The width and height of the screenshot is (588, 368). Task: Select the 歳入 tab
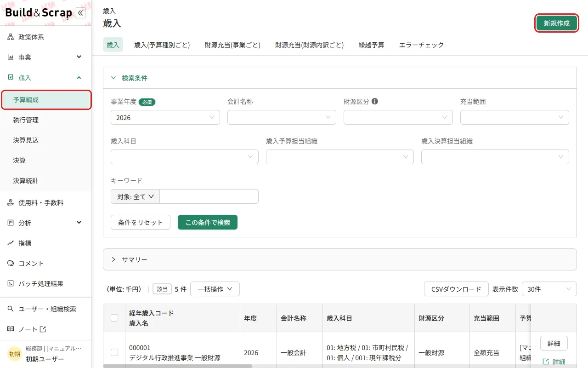tap(113, 45)
